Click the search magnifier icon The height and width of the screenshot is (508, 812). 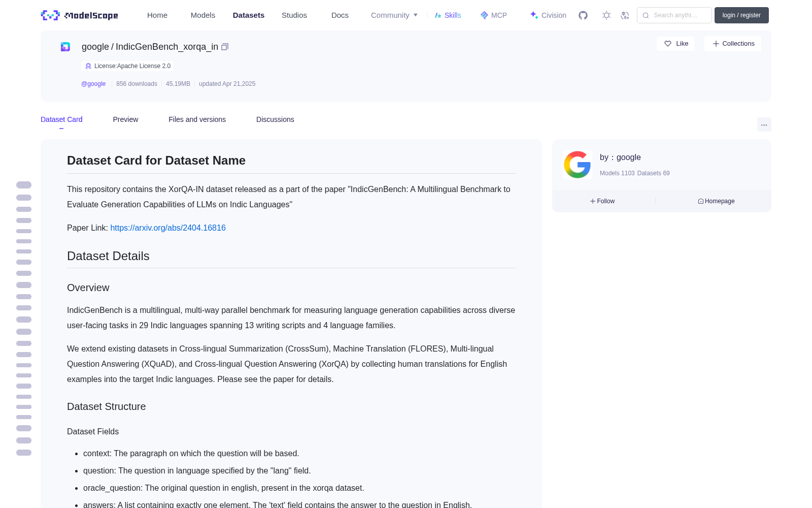[646, 15]
